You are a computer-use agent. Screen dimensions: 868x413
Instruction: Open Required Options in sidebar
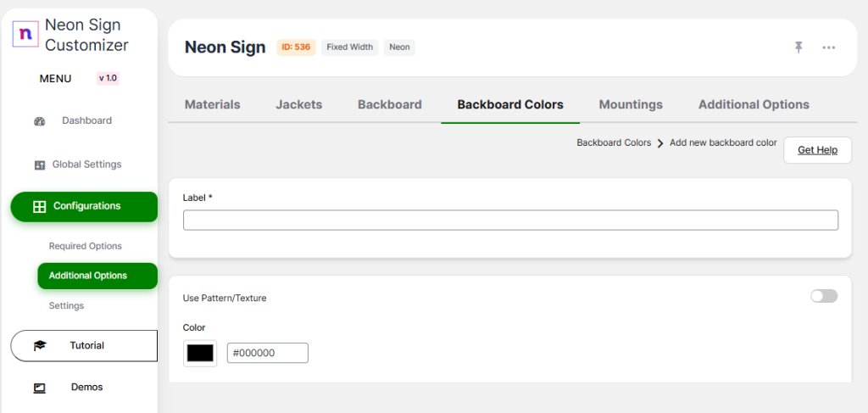point(86,246)
